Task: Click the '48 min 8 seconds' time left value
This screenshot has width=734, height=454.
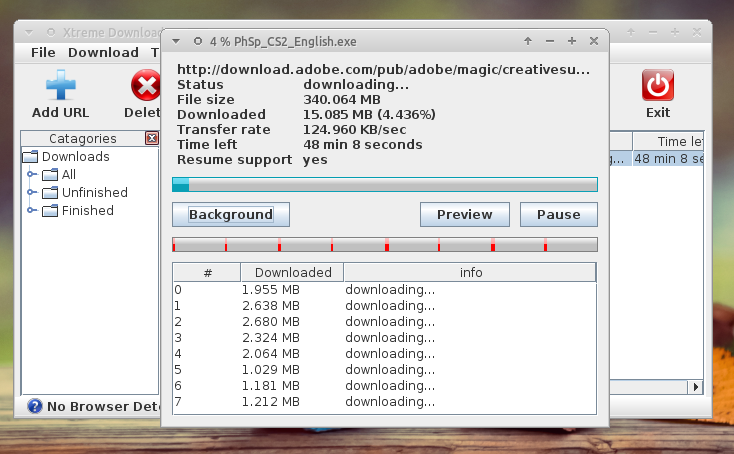Action: pos(363,145)
